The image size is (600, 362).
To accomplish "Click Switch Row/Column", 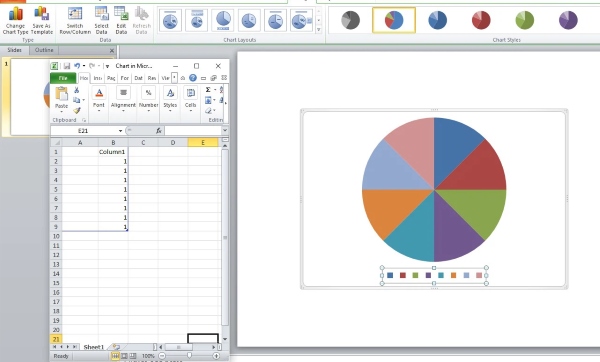I will click(x=75, y=20).
